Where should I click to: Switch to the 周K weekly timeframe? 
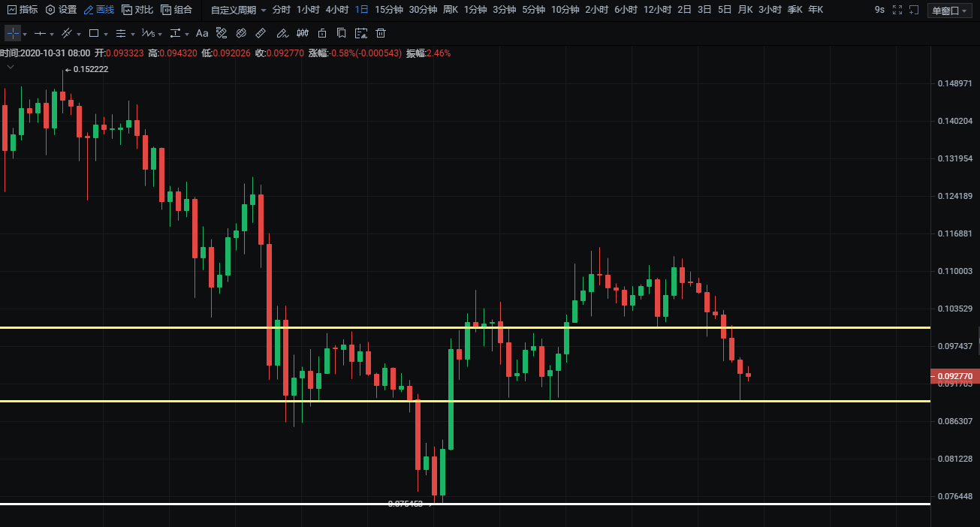(x=451, y=10)
